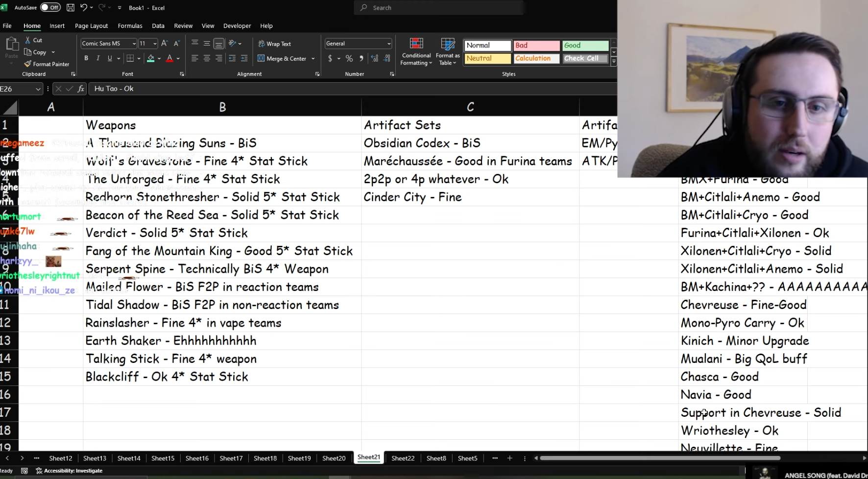Click Merge & Center
Viewport: 868px width, 479px height.
[282, 58]
